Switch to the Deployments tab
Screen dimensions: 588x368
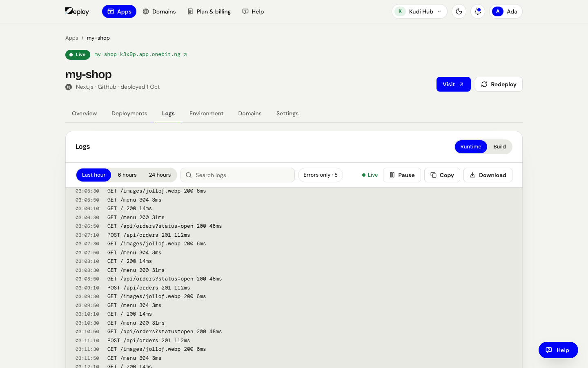(129, 113)
